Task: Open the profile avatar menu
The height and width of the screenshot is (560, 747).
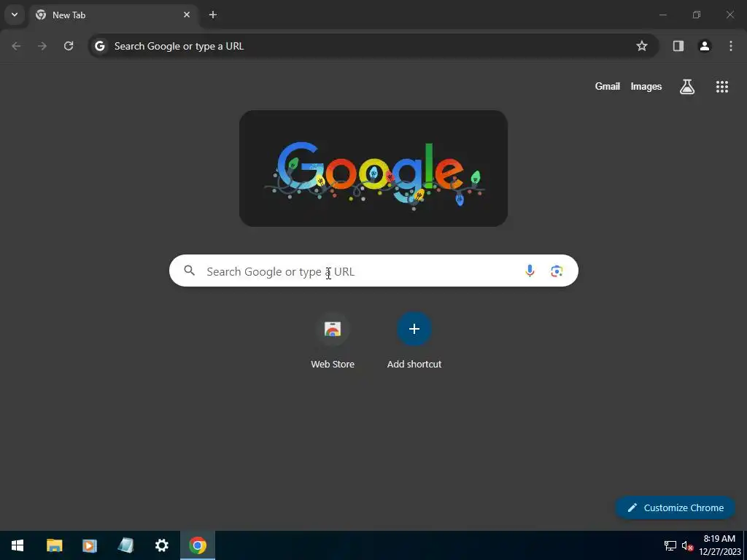Action: click(x=705, y=46)
